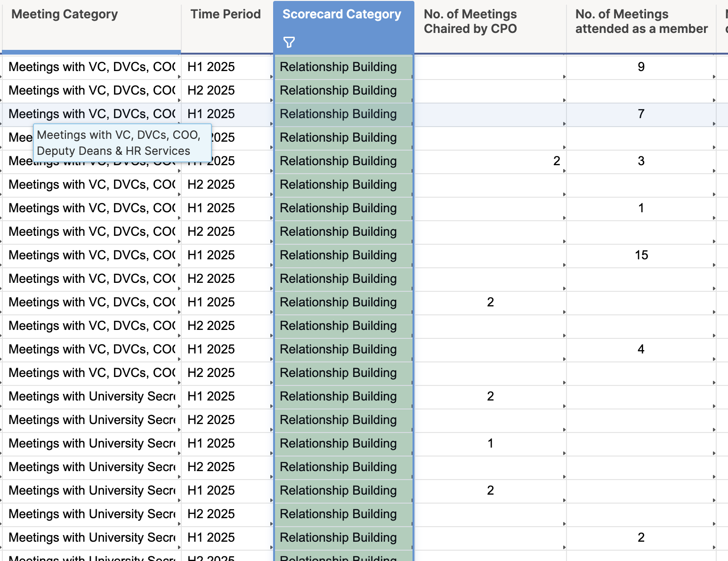Click the attended cell showing 7
The width and height of the screenshot is (728, 561).
(x=641, y=114)
